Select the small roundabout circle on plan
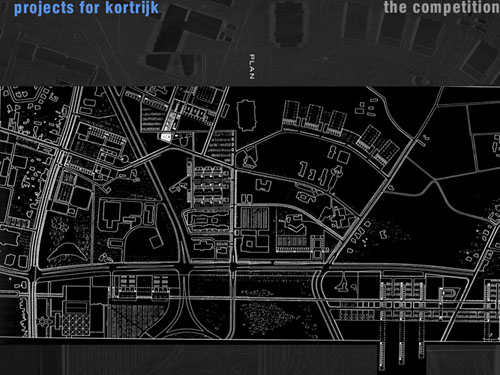This screenshot has height=375, width=500. [x=125, y=159]
